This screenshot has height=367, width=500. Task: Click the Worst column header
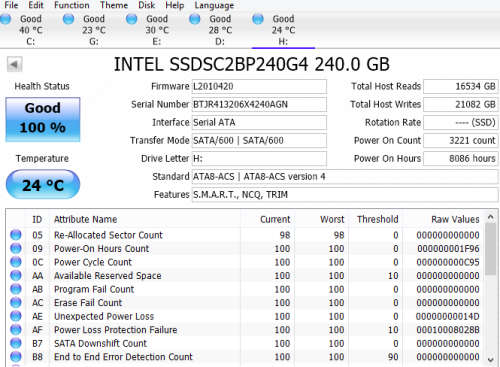322,219
